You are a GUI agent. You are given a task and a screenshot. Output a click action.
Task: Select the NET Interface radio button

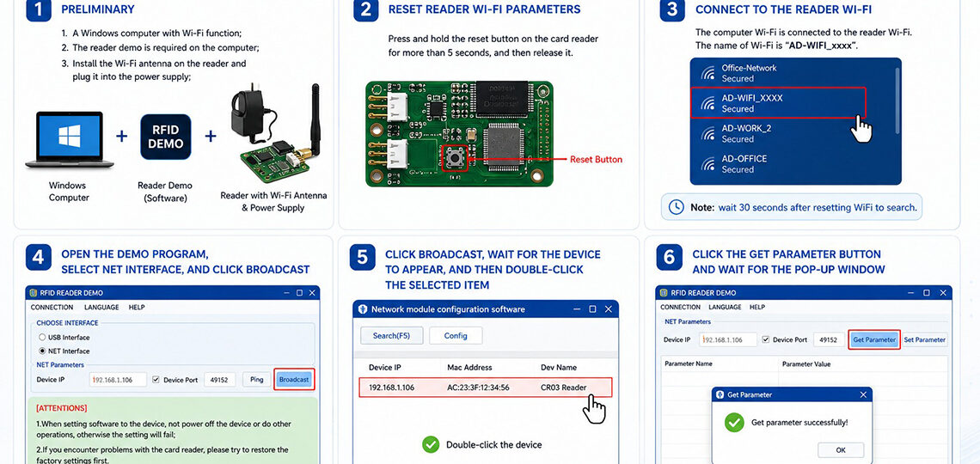click(42, 351)
